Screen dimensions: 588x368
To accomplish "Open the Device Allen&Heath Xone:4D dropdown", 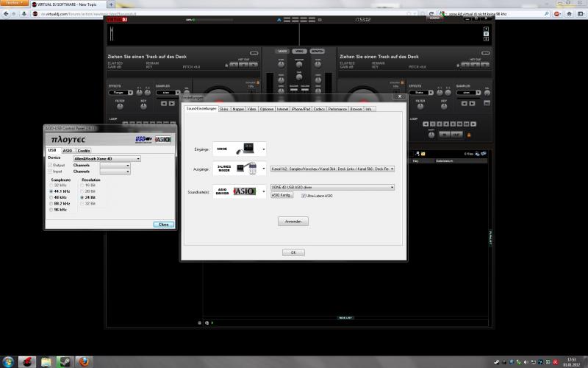I will [107, 159].
